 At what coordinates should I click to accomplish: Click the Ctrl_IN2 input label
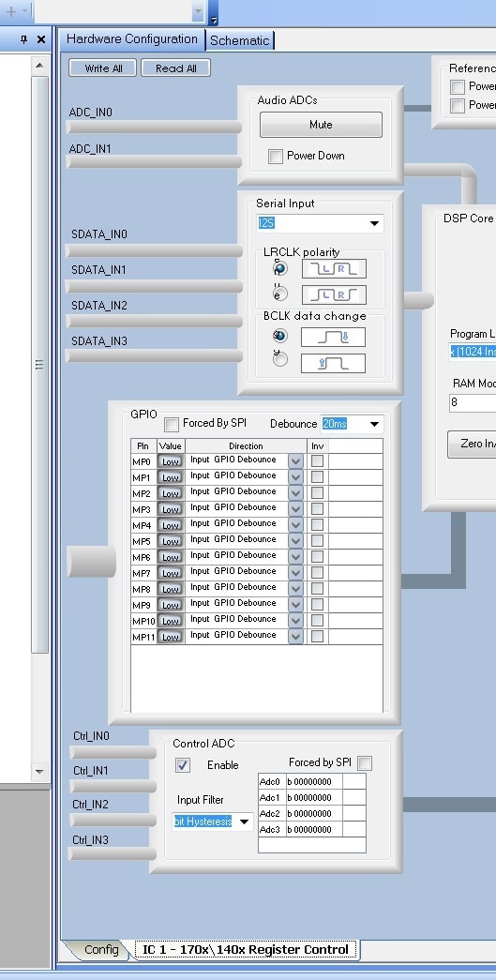point(91,805)
